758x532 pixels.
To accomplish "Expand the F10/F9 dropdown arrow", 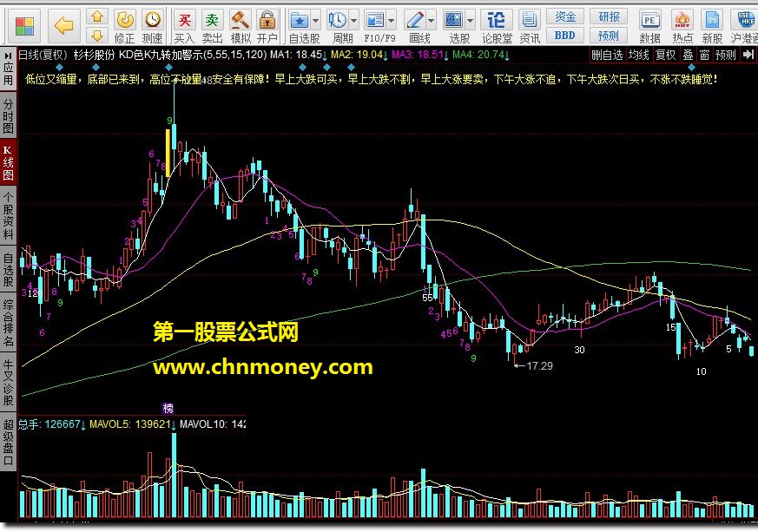I will [392, 21].
